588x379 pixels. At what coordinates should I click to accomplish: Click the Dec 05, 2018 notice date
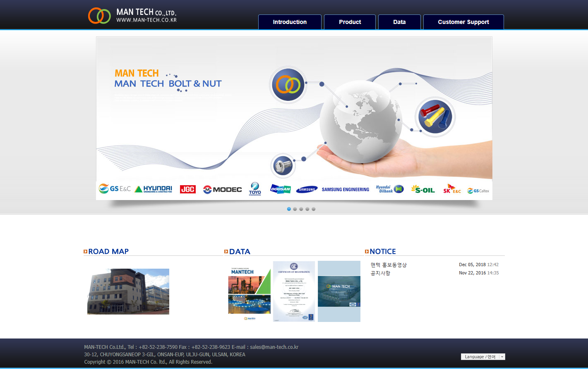472,265
